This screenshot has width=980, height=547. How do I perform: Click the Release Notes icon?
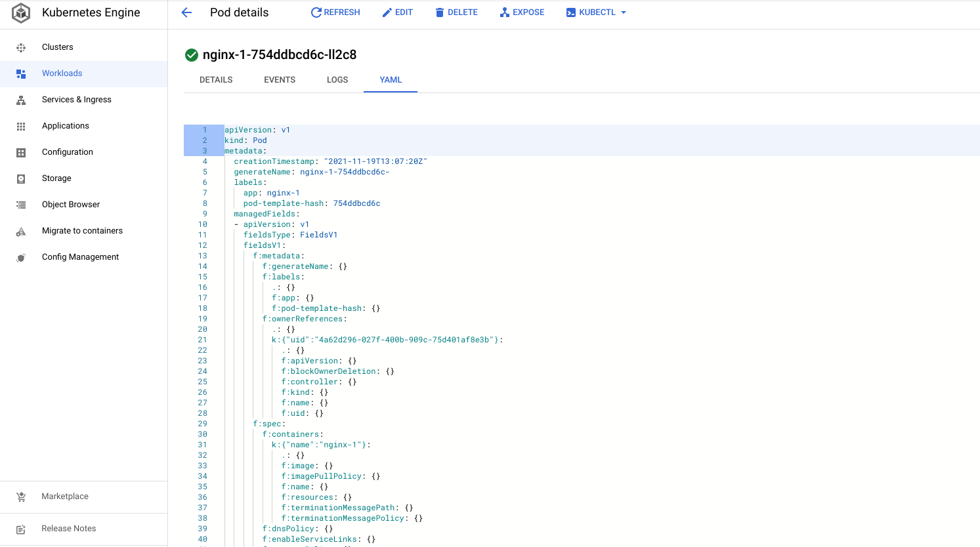click(x=21, y=529)
